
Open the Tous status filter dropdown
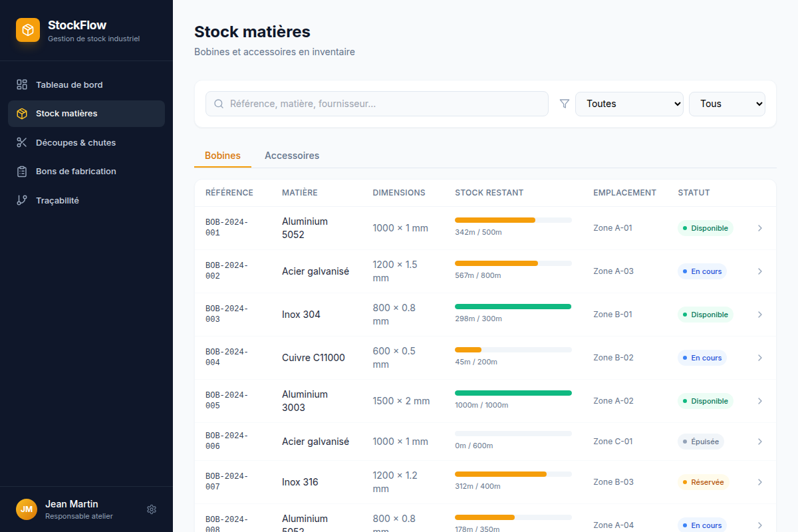(x=727, y=104)
